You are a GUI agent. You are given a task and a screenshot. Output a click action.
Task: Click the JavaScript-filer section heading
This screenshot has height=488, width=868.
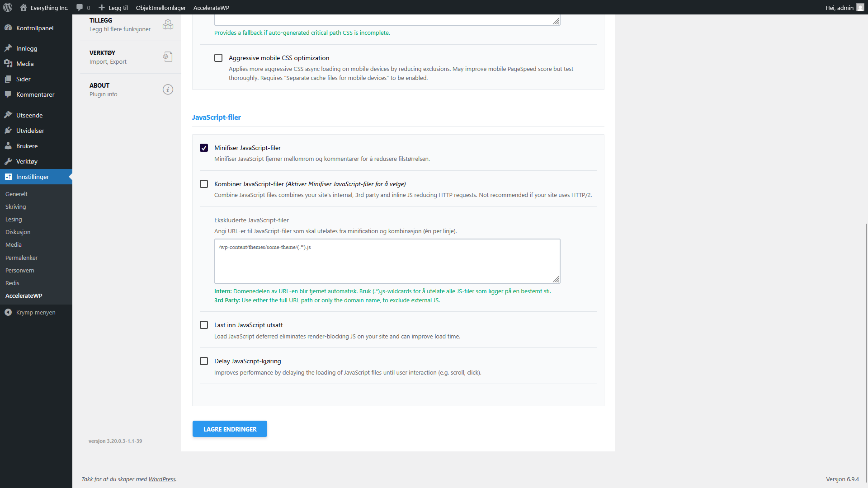coord(216,117)
